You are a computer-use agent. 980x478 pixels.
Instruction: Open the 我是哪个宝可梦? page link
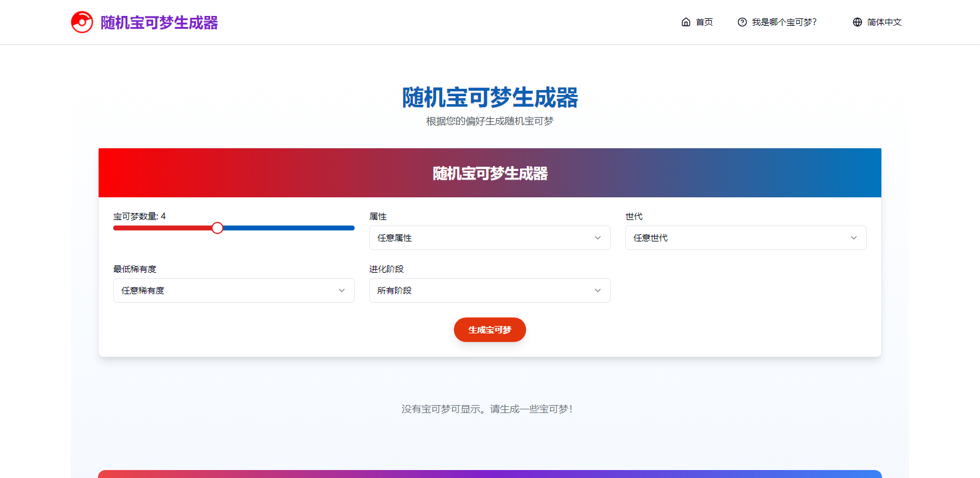coord(777,22)
